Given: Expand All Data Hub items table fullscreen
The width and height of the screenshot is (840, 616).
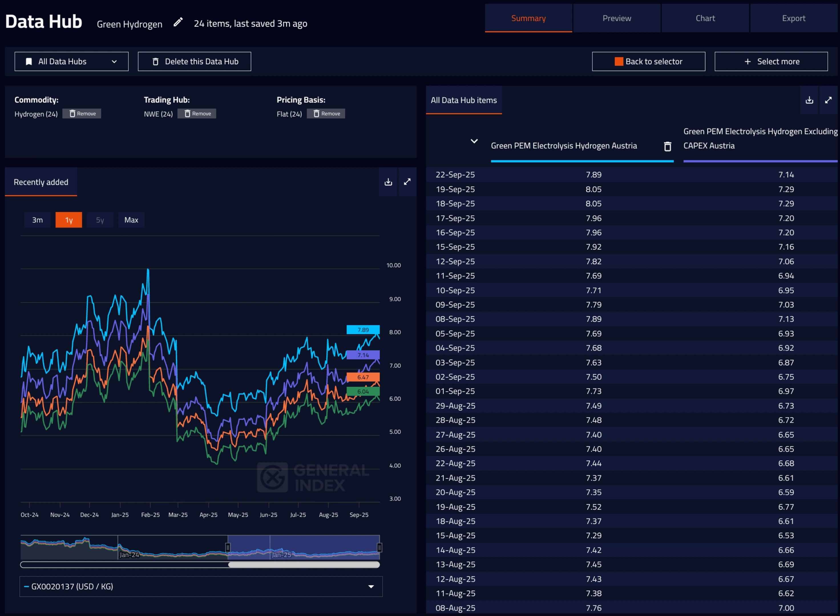Looking at the screenshot, I should point(828,100).
